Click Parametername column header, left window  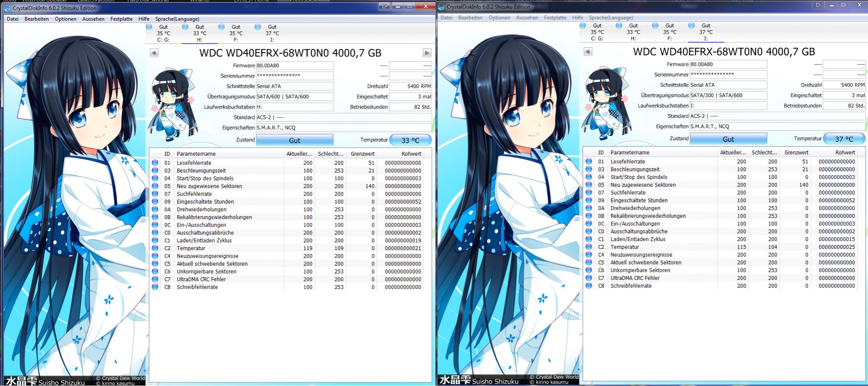coord(229,154)
